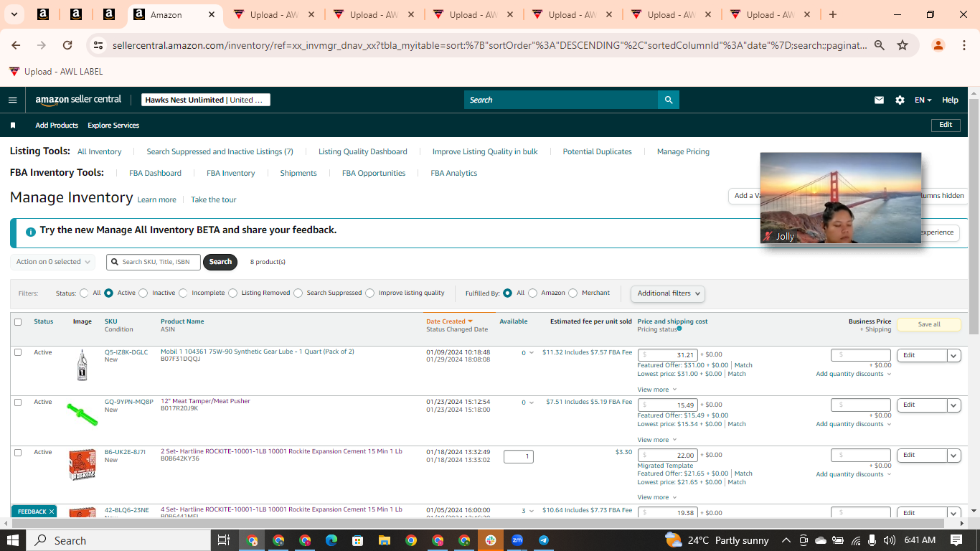
Task: Open a new browser tab
Action: 832,14
